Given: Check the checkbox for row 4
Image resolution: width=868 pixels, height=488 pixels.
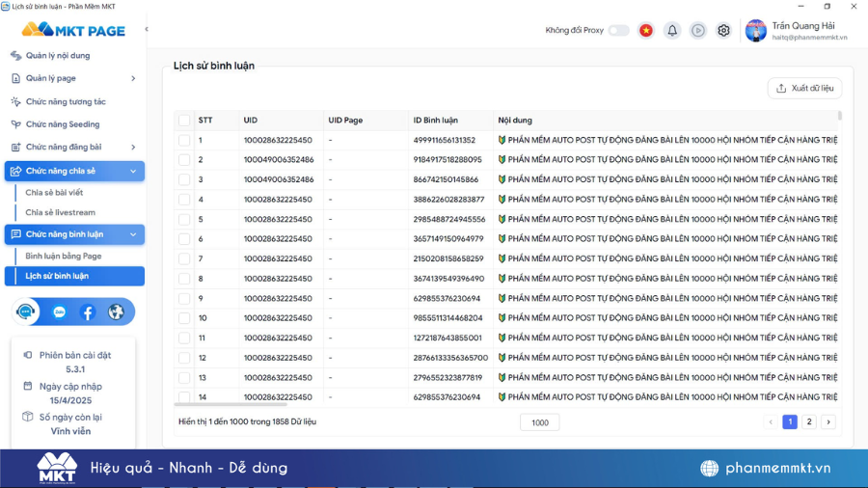Looking at the screenshot, I should 184,200.
